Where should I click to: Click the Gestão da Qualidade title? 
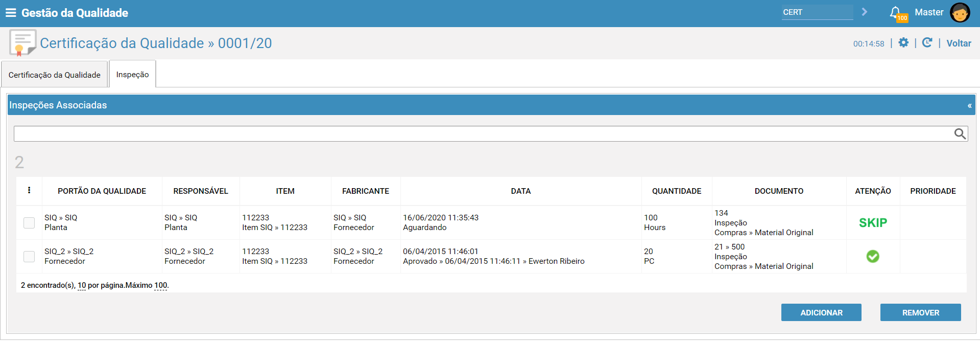pos(75,13)
